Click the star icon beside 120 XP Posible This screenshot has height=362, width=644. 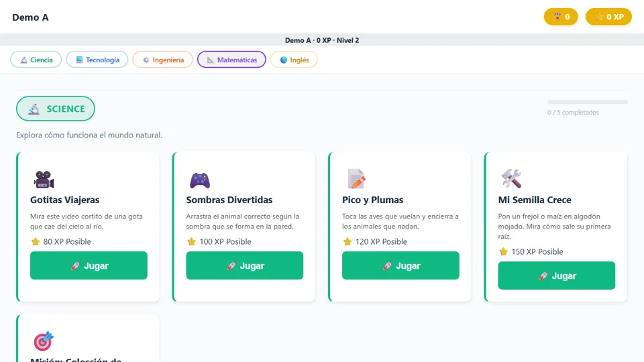click(x=347, y=241)
